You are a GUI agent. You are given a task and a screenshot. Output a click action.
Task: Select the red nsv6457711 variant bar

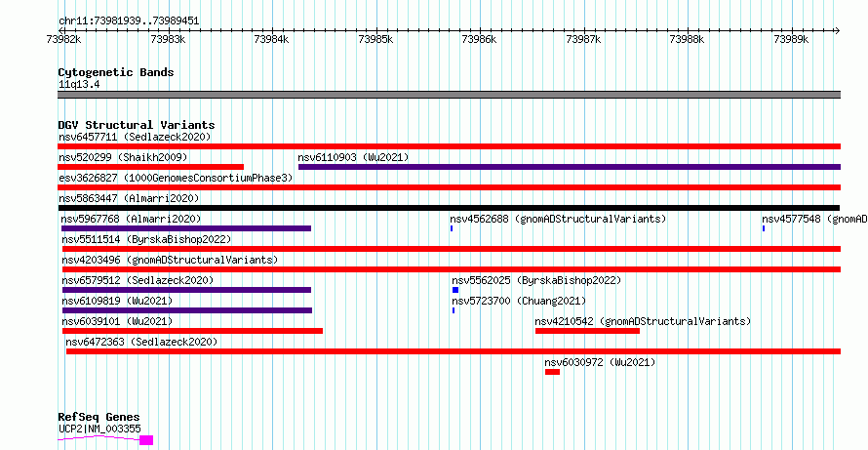point(449,146)
